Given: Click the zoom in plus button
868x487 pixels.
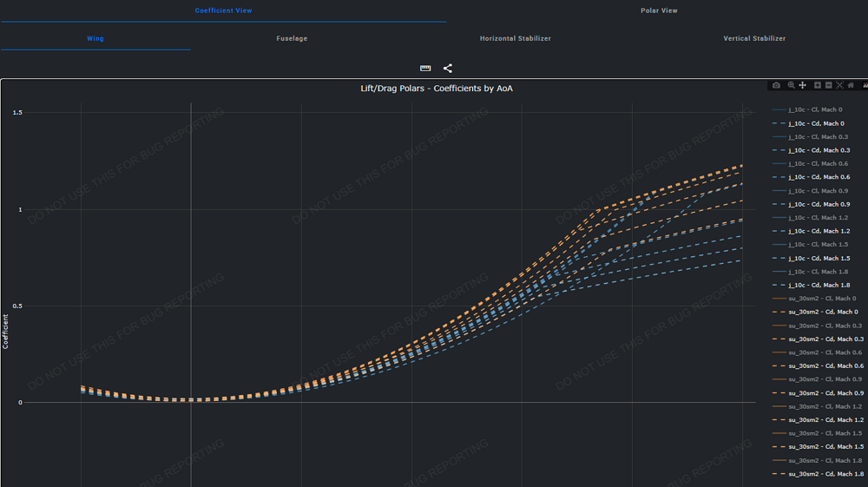Looking at the screenshot, I should [817, 85].
